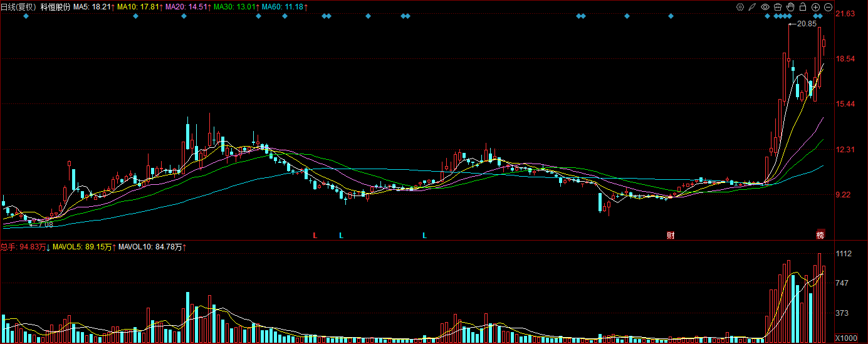Click the red 财 financial marker

(670, 236)
